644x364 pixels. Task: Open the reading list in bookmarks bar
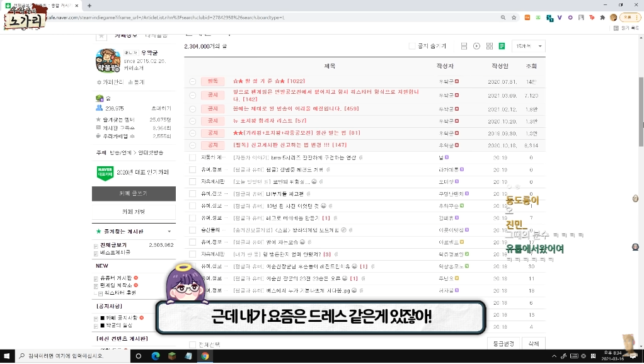click(626, 28)
